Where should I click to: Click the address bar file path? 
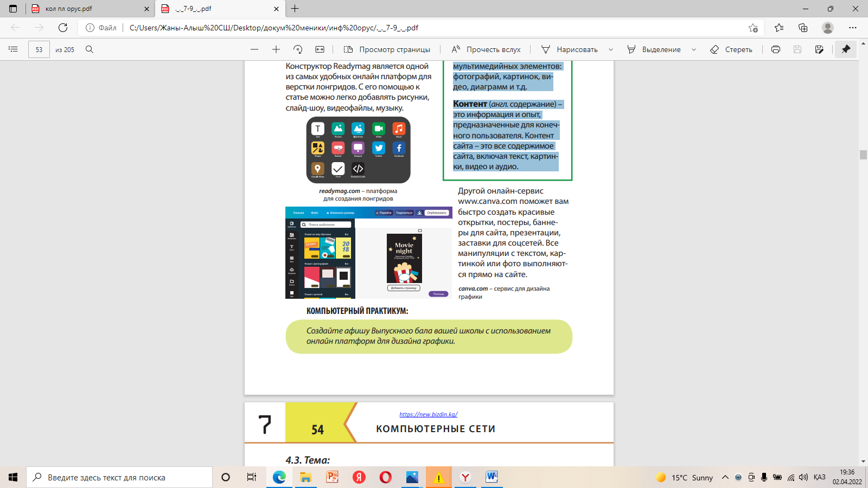(x=274, y=28)
